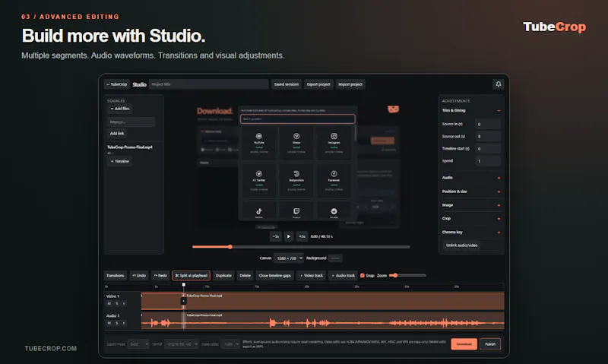
Task: Click Export project
Action: 318,84
